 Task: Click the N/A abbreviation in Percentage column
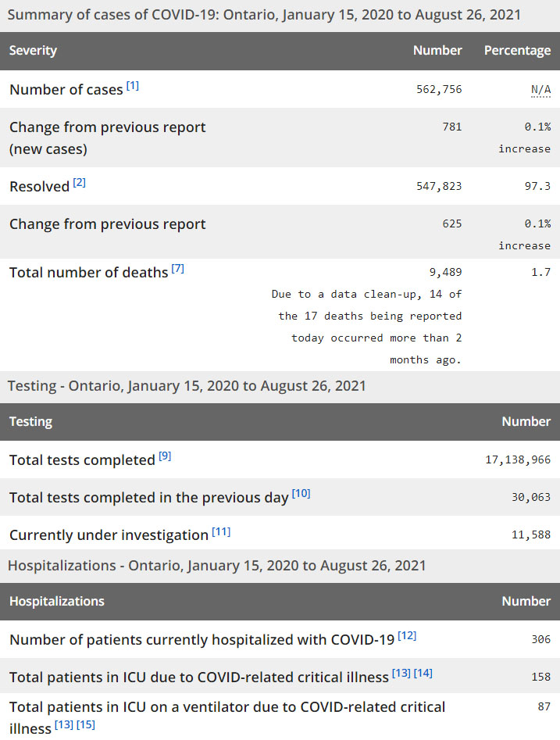540,90
